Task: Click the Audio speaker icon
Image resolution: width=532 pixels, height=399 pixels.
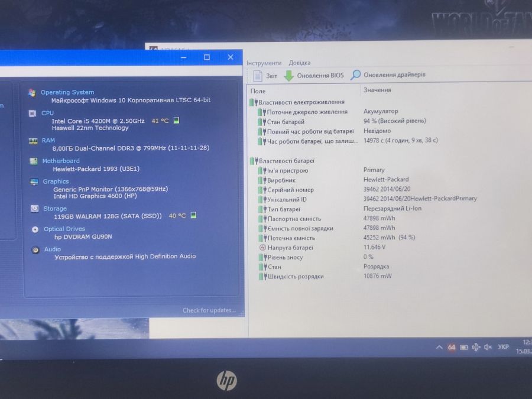Action: pyautogui.click(x=35, y=250)
